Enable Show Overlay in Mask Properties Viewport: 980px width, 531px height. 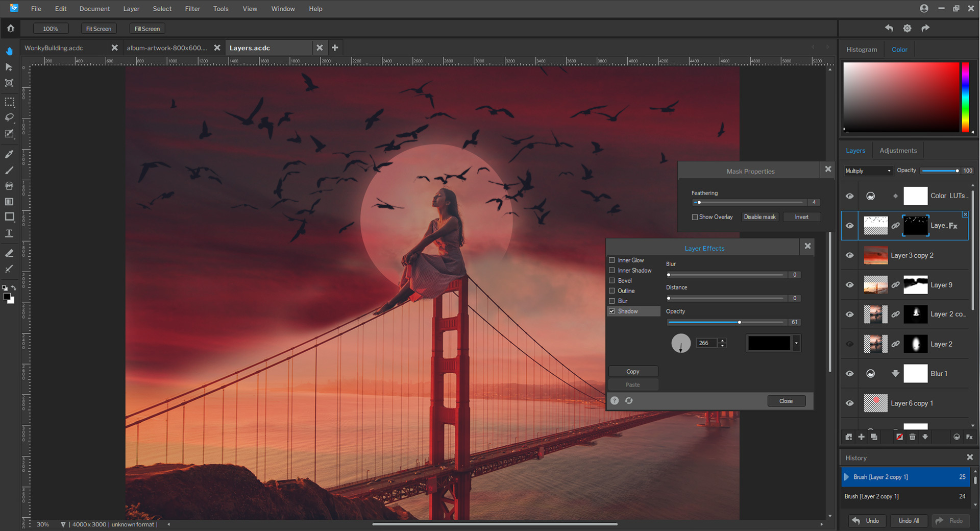coord(695,217)
